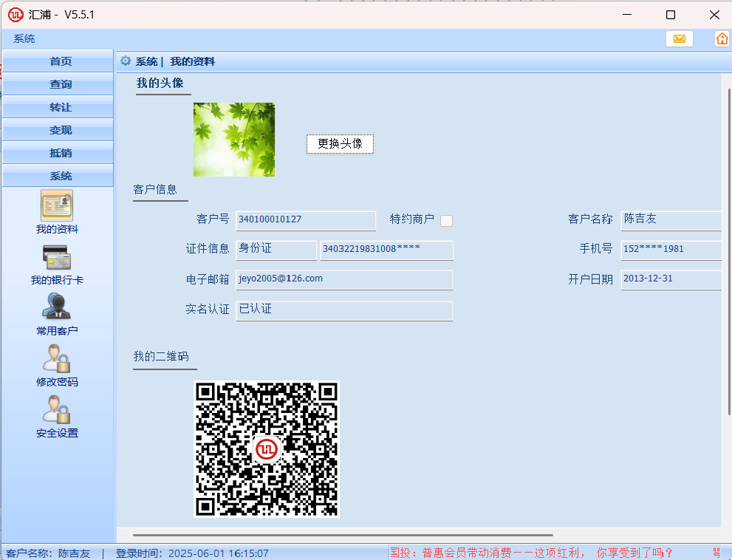Open the 变现 sidebar section
732x560 pixels.
click(58, 131)
